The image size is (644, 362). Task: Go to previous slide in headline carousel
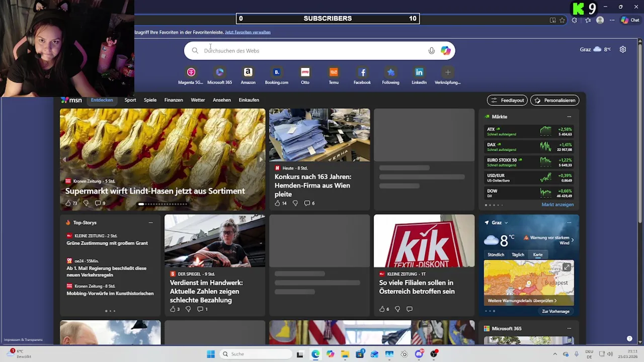pyautogui.click(x=64, y=160)
